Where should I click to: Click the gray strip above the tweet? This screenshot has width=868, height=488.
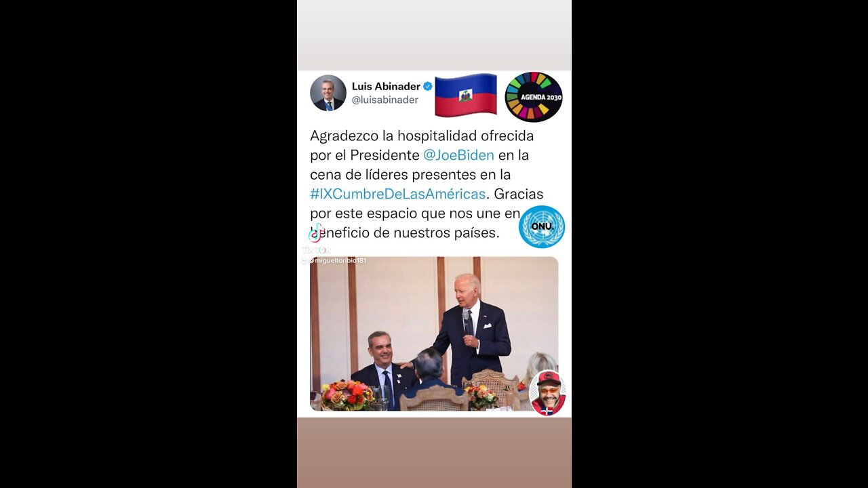434,35
